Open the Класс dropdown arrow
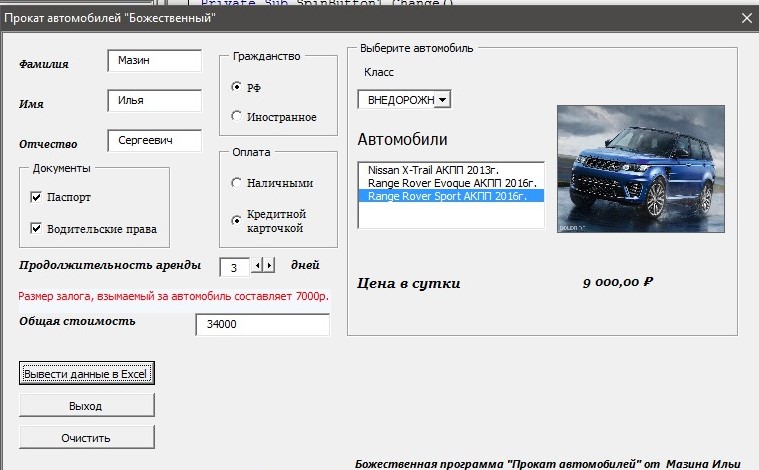This screenshot has height=470, width=759. pos(442,100)
